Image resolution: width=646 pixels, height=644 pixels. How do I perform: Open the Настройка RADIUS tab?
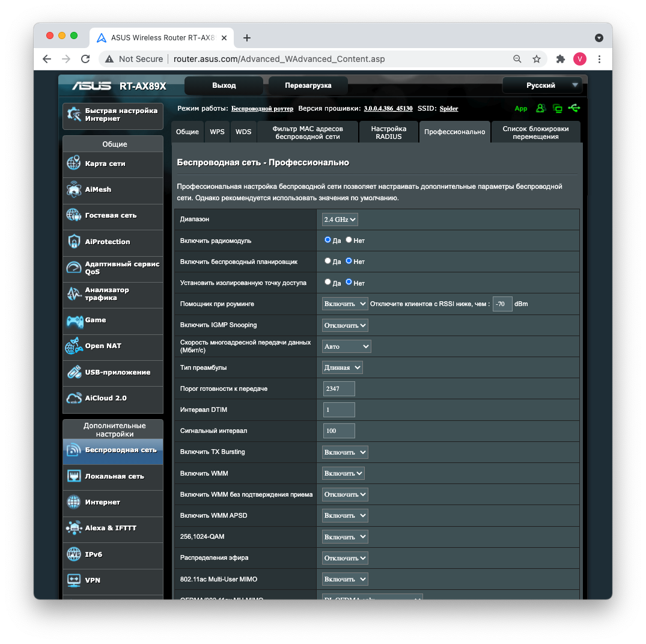[x=389, y=132]
